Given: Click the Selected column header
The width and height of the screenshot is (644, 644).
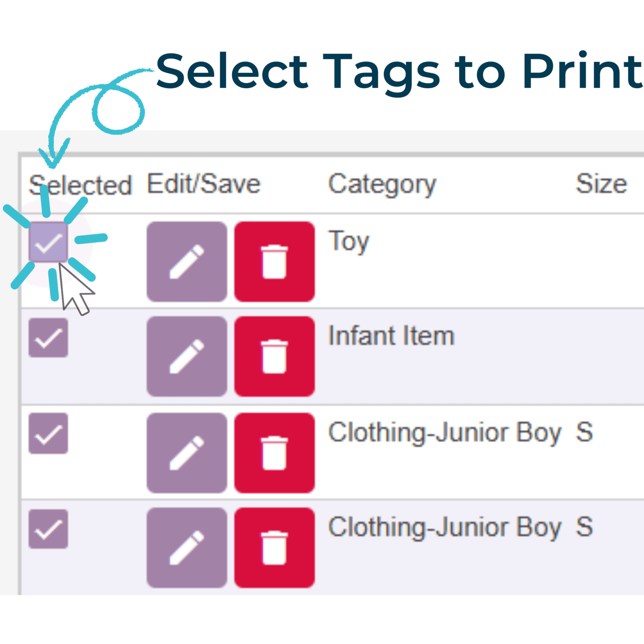Looking at the screenshot, I should [x=80, y=185].
